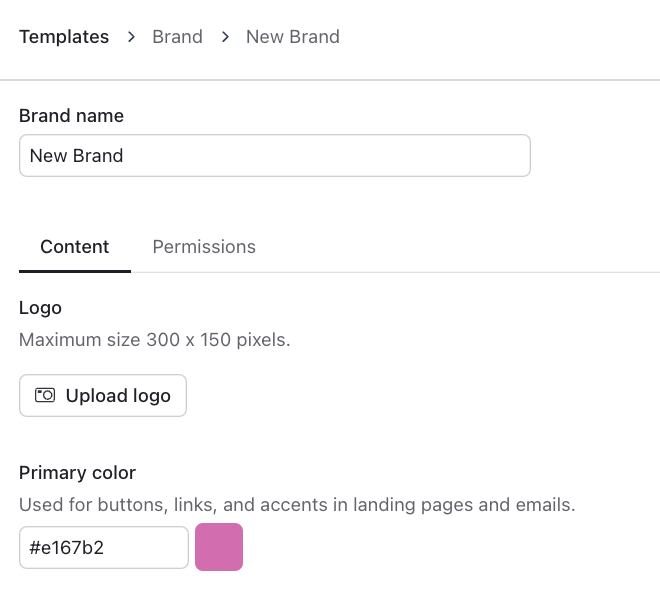This screenshot has width=660, height=590.
Task: Focus the Brand name text field
Action: (x=274, y=156)
